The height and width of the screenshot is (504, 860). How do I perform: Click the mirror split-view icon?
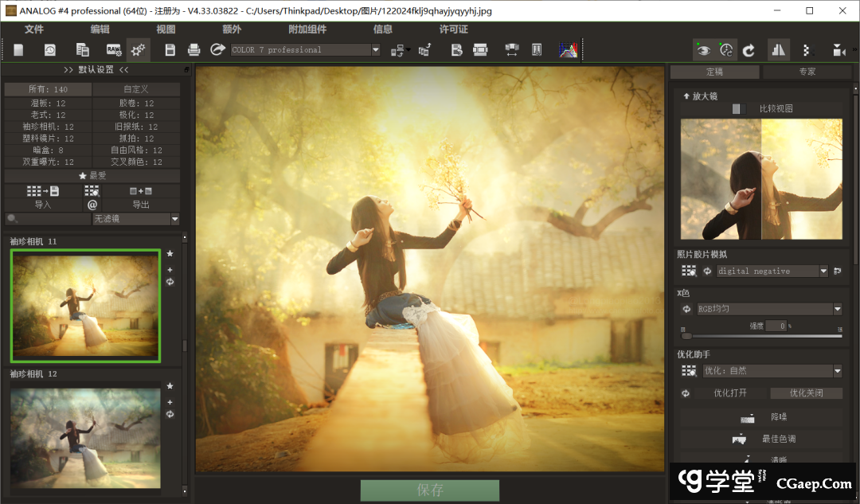point(778,50)
